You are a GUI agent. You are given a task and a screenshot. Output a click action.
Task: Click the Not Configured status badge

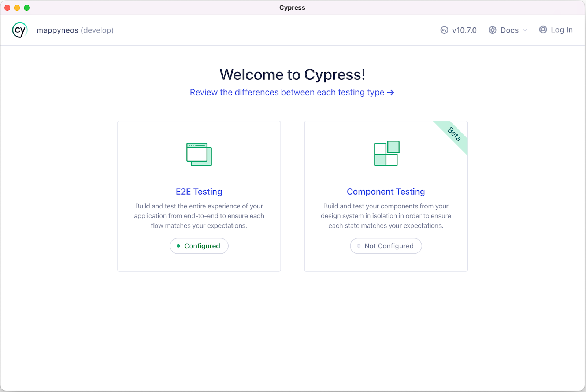click(386, 246)
